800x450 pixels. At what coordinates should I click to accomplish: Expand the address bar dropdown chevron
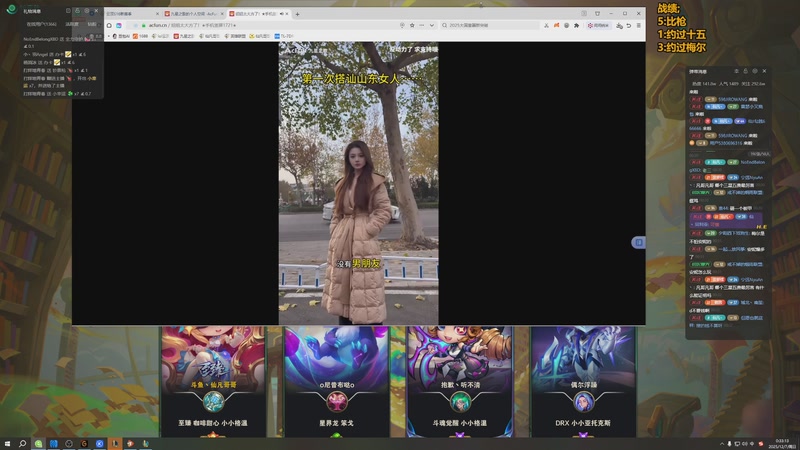(432, 25)
